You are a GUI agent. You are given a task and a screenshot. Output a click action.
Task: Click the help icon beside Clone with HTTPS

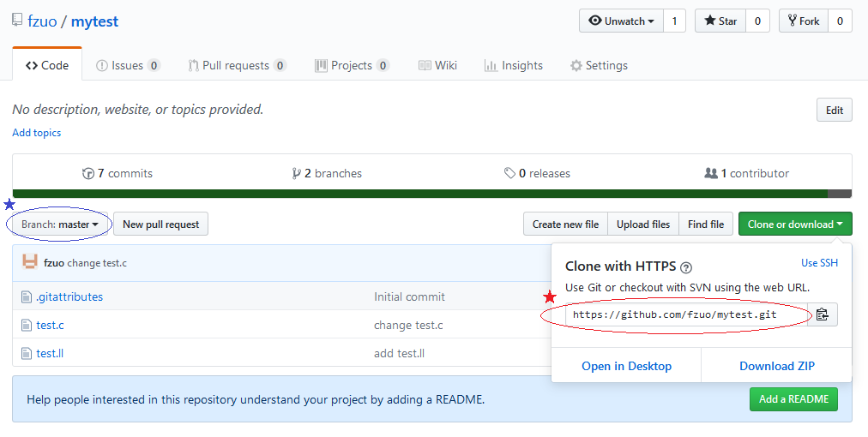coord(686,267)
